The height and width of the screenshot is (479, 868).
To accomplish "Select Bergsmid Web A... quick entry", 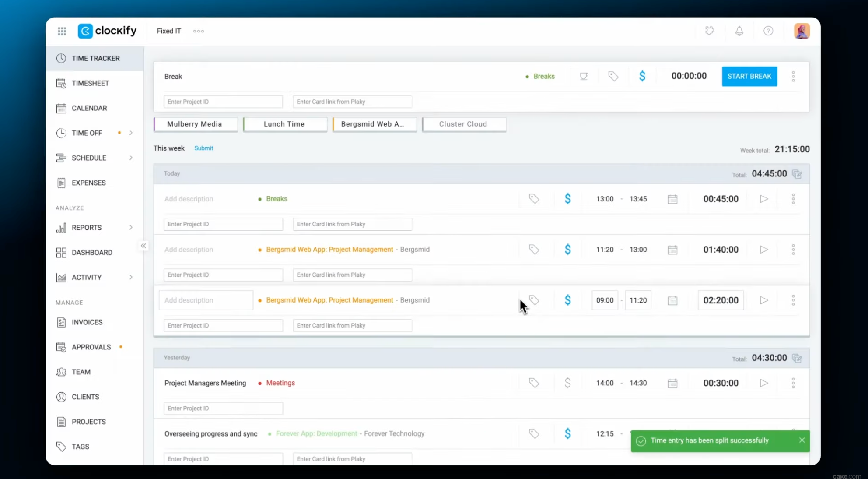I will coord(374,124).
